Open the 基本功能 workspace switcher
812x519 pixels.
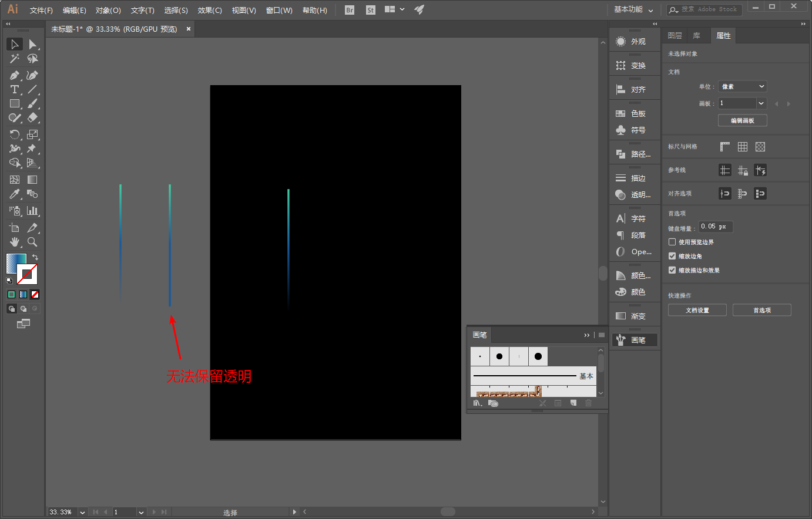[x=633, y=10]
